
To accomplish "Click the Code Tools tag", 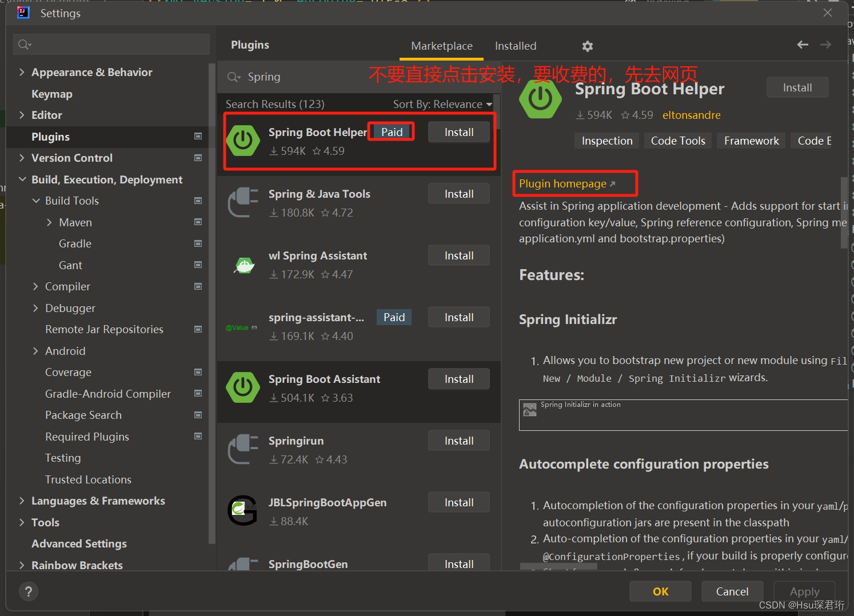I will [x=678, y=141].
